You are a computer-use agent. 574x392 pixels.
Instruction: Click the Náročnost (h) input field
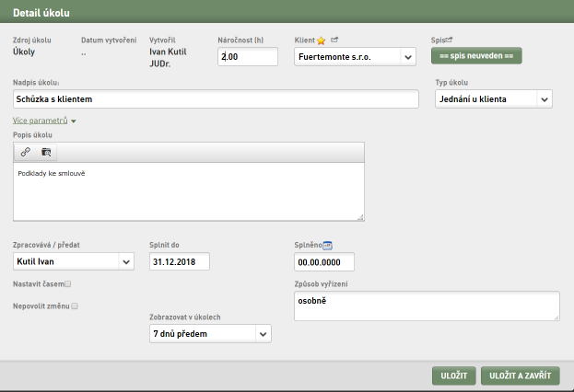pos(248,57)
